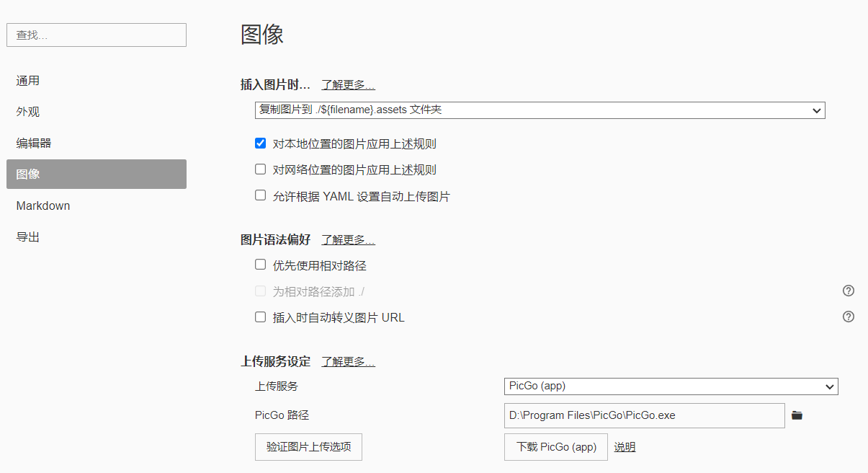Click help icon next to 插入时自动转义图片 URL
868x473 pixels.
pyautogui.click(x=849, y=317)
